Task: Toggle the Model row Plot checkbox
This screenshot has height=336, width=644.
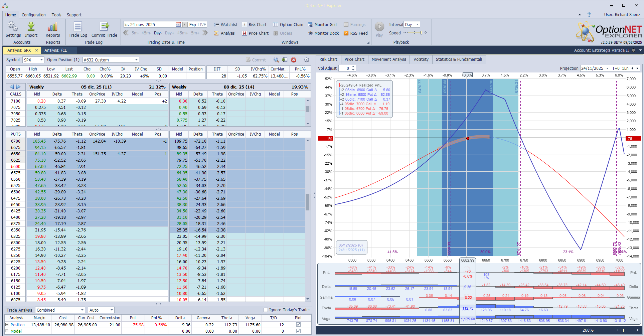Action: pos(298,331)
